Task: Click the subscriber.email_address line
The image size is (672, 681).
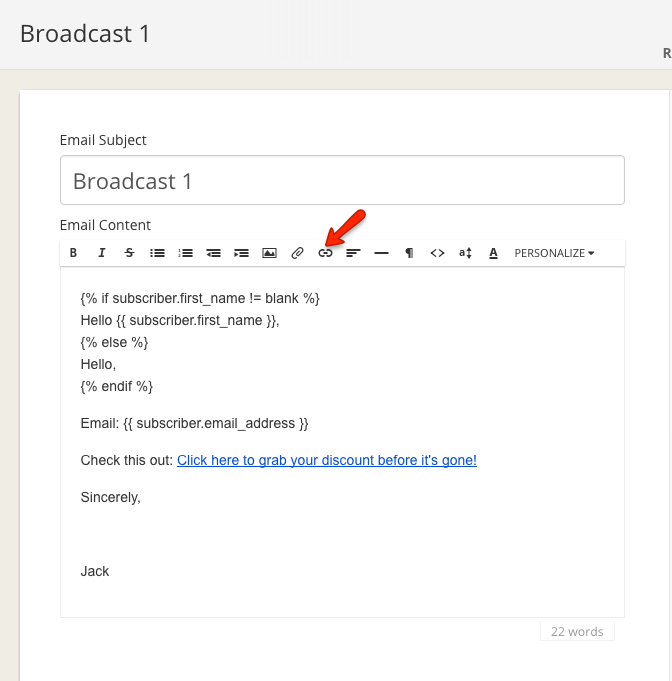Action: [194, 423]
